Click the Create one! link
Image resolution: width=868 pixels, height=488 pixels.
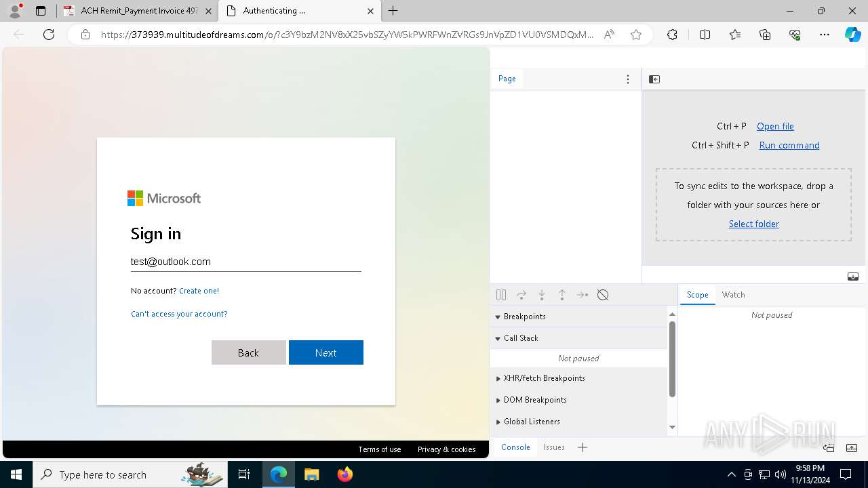pos(199,291)
